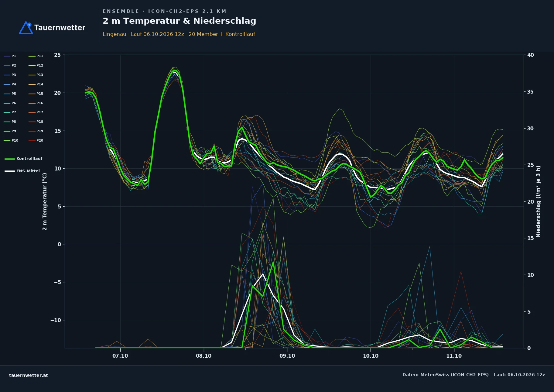The height and width of the screenshot is (392, 554).
Task: Select the P11 legend entry
Action: coord(36,56)
